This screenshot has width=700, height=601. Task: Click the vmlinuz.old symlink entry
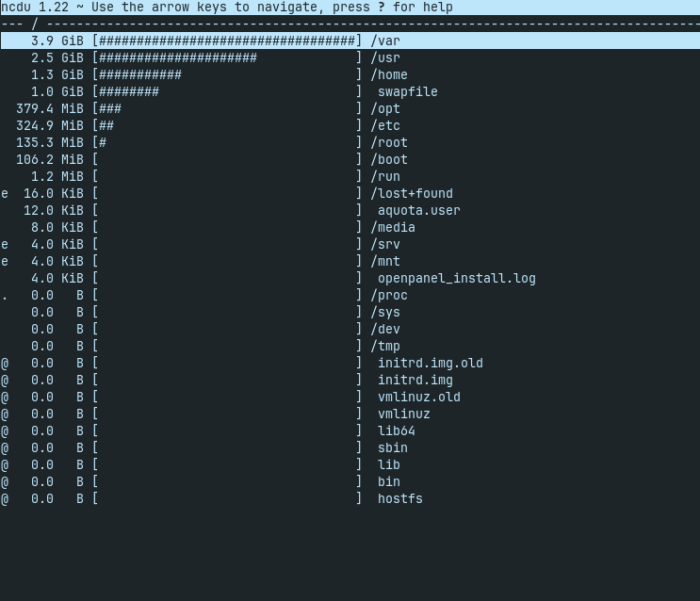coord(350,397)
